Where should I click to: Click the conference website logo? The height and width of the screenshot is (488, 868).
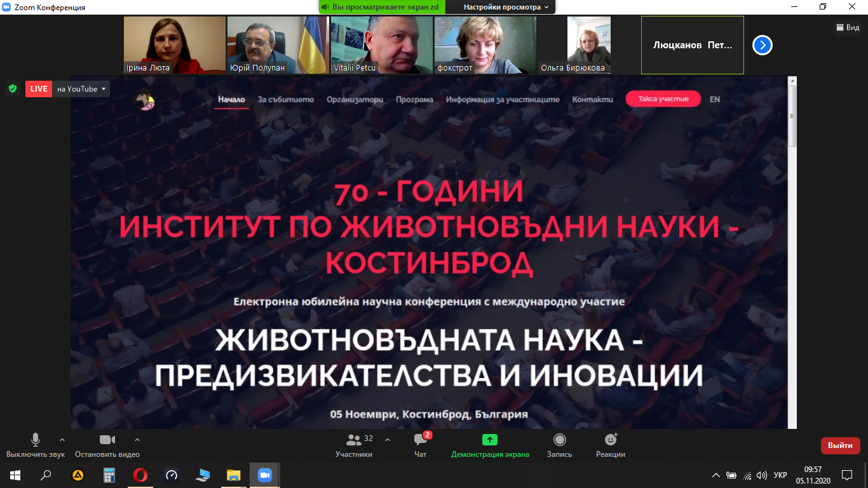tap(146, 102)
